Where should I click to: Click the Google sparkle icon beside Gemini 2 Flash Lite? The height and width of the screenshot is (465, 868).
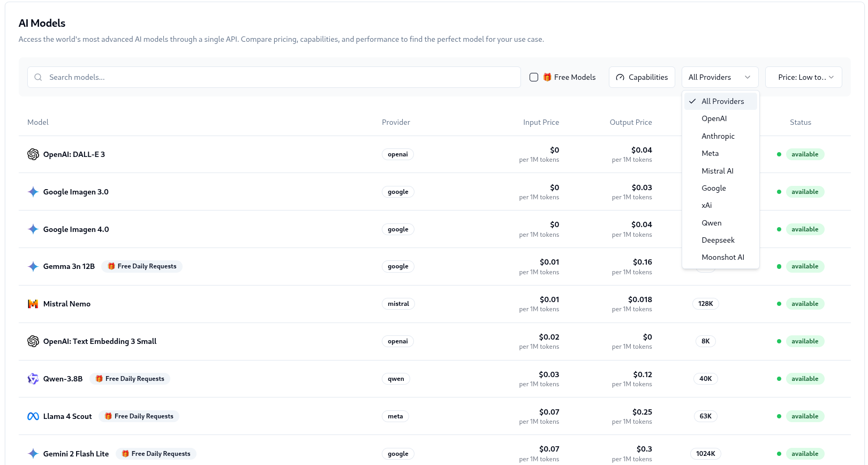(x=33, y=454)
